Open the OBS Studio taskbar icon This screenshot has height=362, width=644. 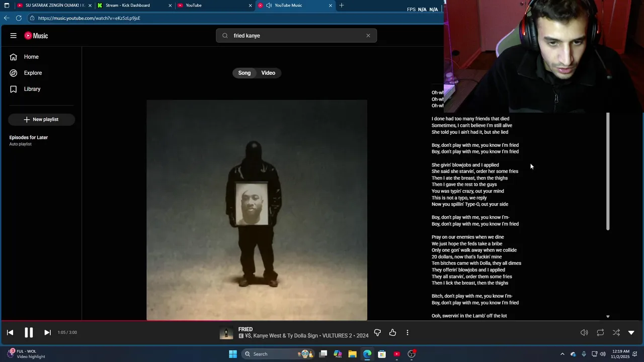(x=412, y=354)
